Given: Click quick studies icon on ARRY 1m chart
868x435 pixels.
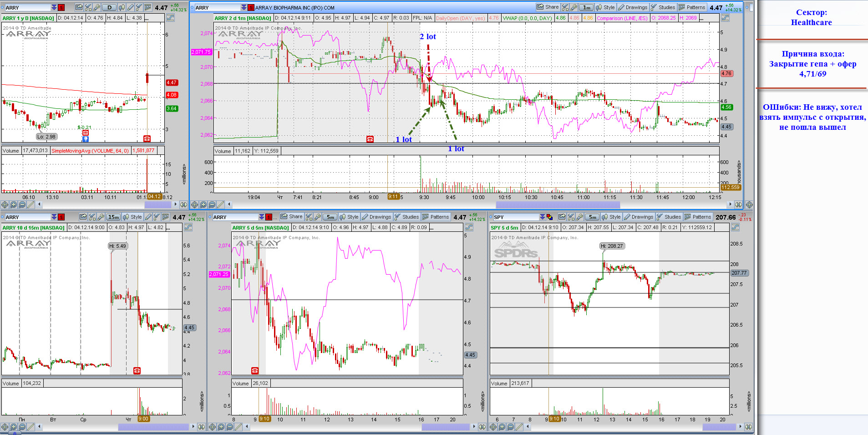Looking at the screenshot, I should pyautogui.click(x=565, y=7).
